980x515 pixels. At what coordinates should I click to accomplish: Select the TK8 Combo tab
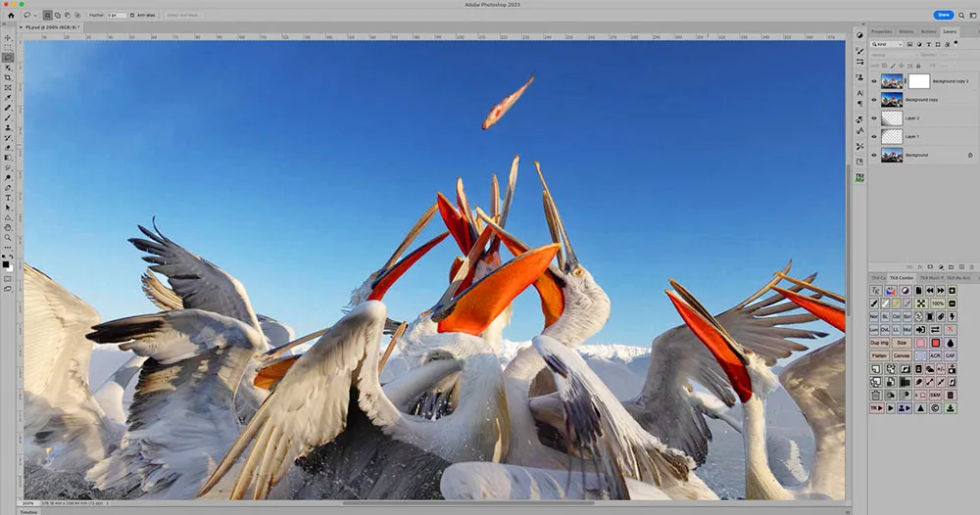point(902,278)
